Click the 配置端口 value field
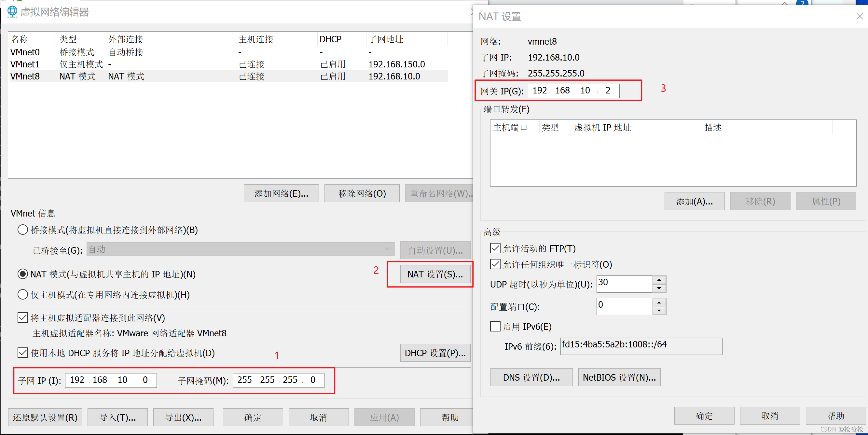This screenshot has width=868, height=435. (x=624, y=306)
